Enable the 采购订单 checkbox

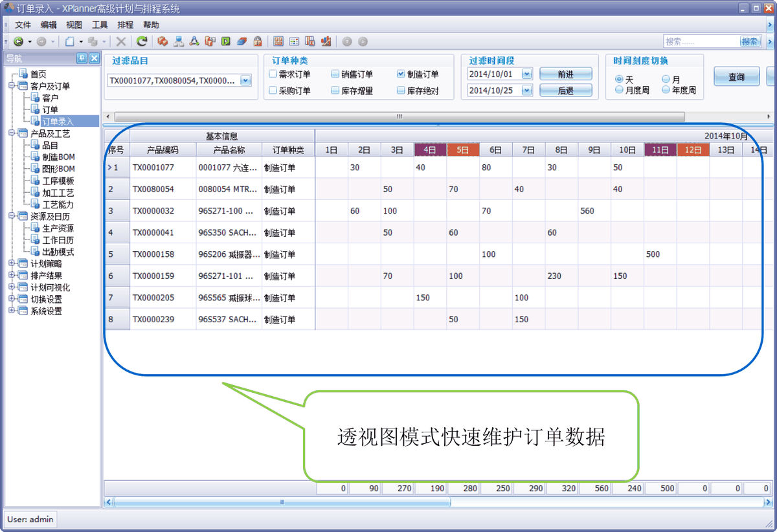[x=273, y=91]
